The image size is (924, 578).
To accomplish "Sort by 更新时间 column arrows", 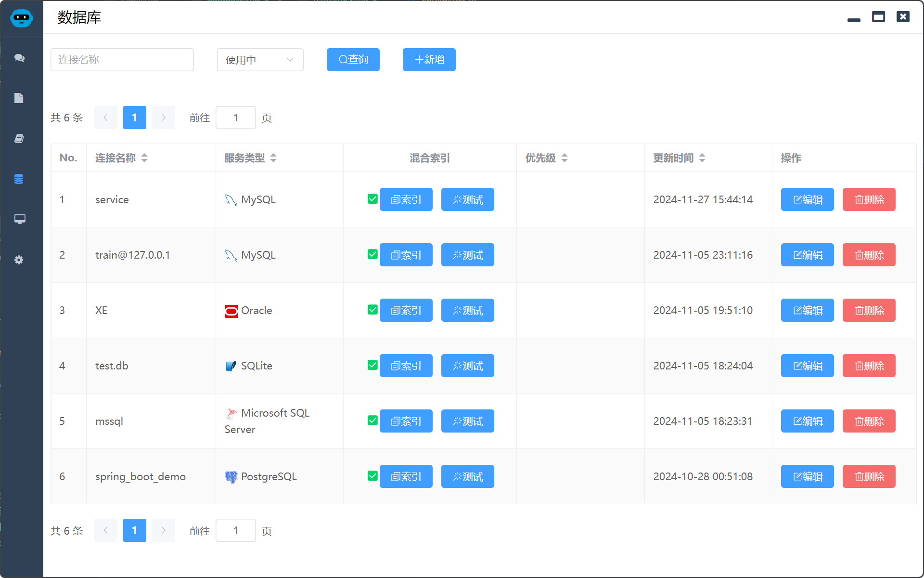I will pyautogui.click(x=702, y=158).
